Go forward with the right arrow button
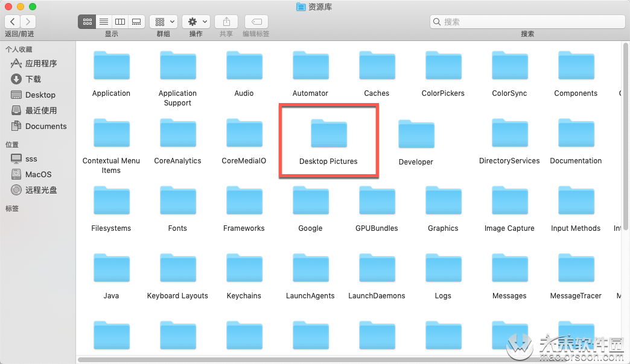This screenshot has width=630, height=364. point(28,22)
